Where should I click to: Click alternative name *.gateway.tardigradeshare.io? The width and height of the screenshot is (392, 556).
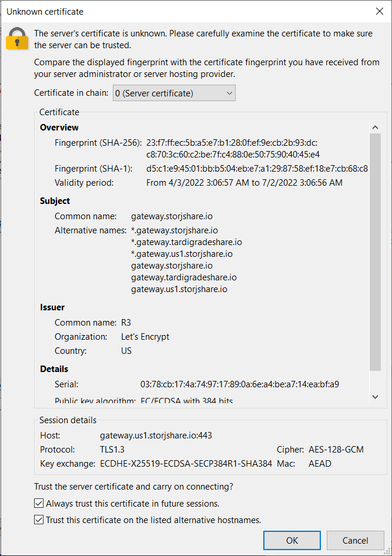coord(186,242)
